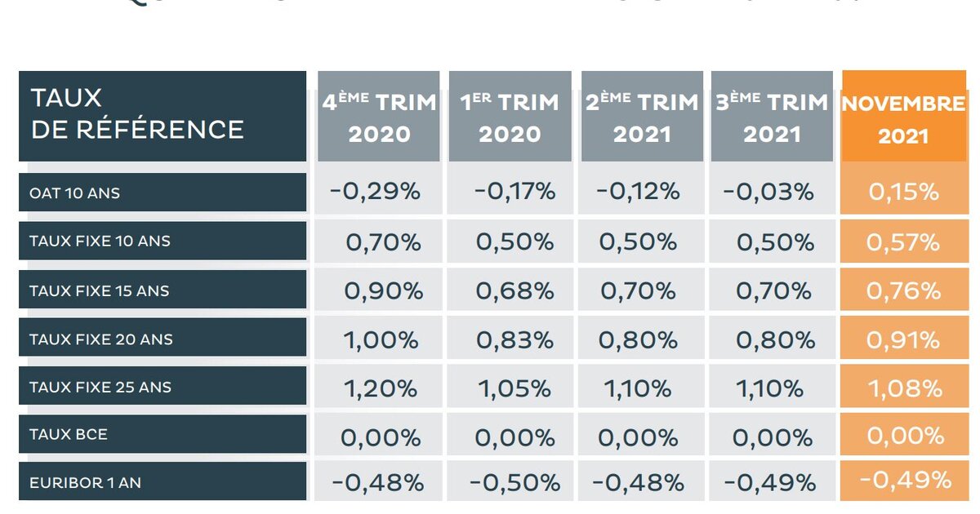Select the TAUX FIXE 20 ANS row label

click(x=163, y=339)
